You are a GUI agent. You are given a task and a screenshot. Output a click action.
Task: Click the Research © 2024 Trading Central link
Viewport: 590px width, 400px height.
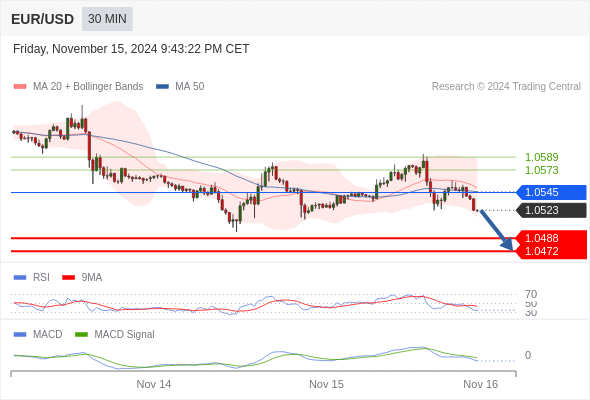coord(506,87)
